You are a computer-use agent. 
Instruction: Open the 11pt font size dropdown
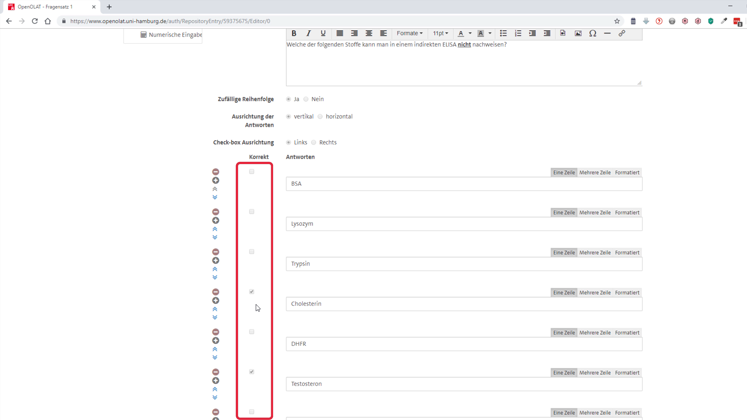[440, 33]
